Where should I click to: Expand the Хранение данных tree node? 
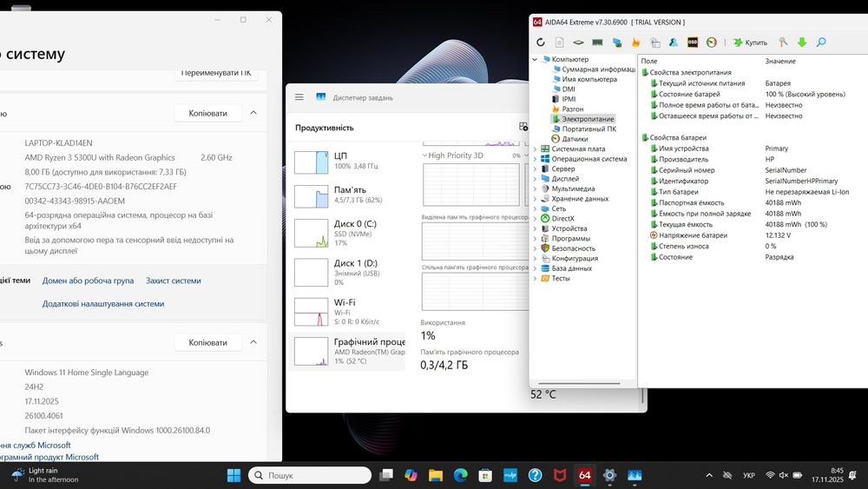pyautogui.click(x=536, y=199)
